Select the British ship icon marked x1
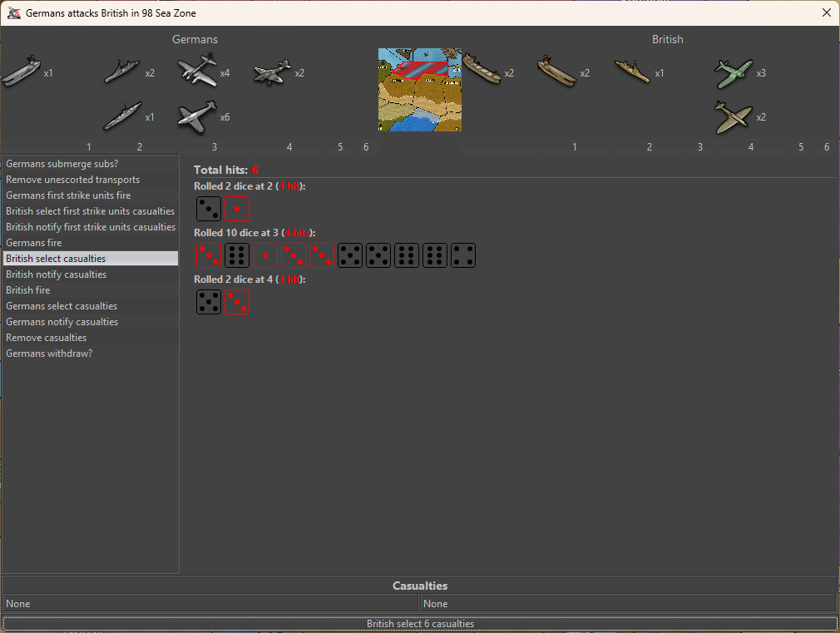840x633 pixels. (x=632, y=72)
